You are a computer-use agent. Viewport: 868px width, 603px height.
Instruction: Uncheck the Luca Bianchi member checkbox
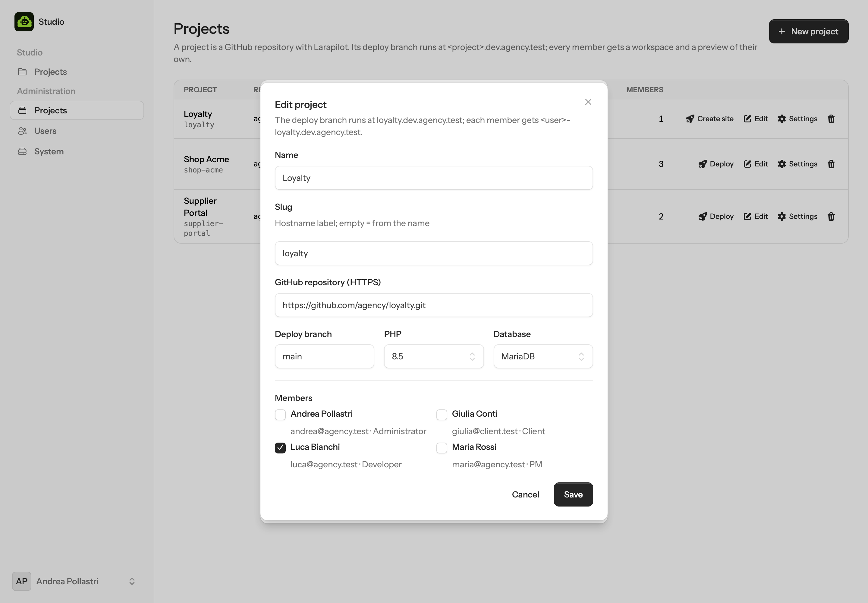coord(280,448)
